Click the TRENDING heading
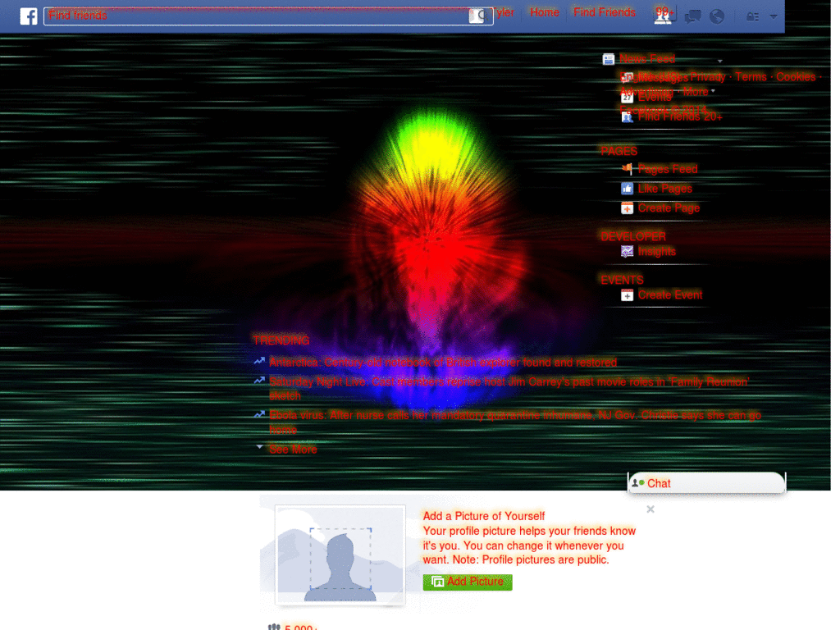The height and width of the screenshot is (630, 840). pos(281,340)
